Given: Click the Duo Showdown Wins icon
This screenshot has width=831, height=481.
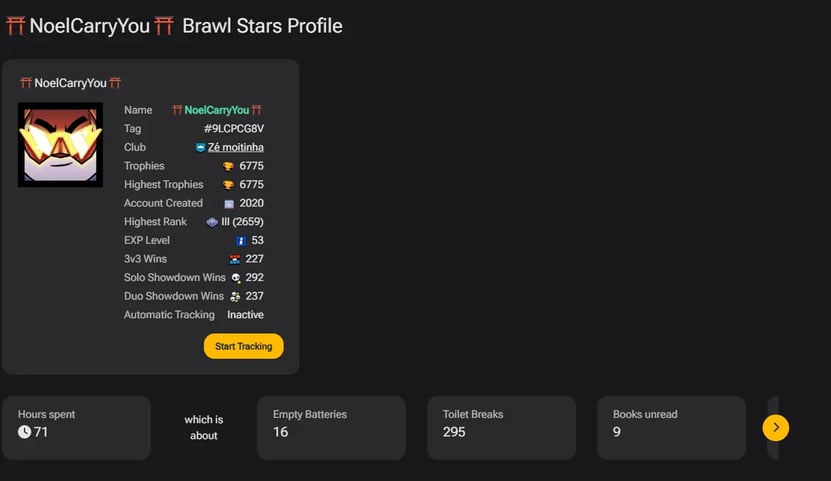Looking at the screenshot, I should click(x=235, y=296).
